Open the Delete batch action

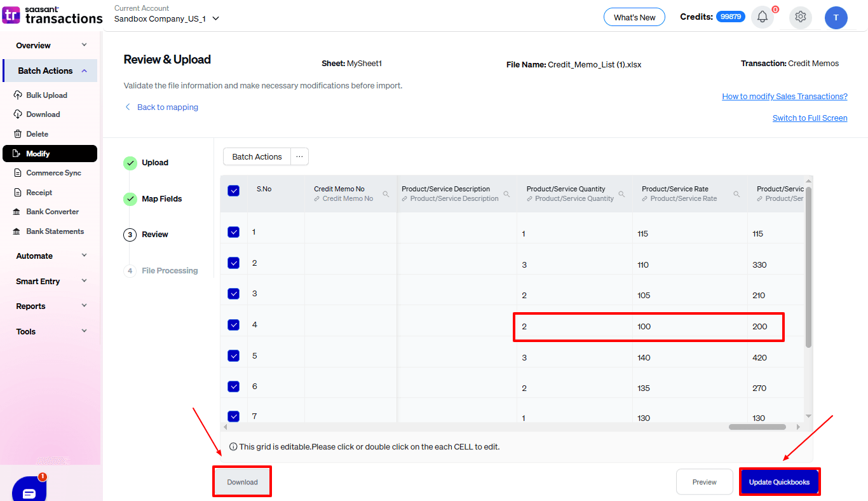[x=37, y=134]
